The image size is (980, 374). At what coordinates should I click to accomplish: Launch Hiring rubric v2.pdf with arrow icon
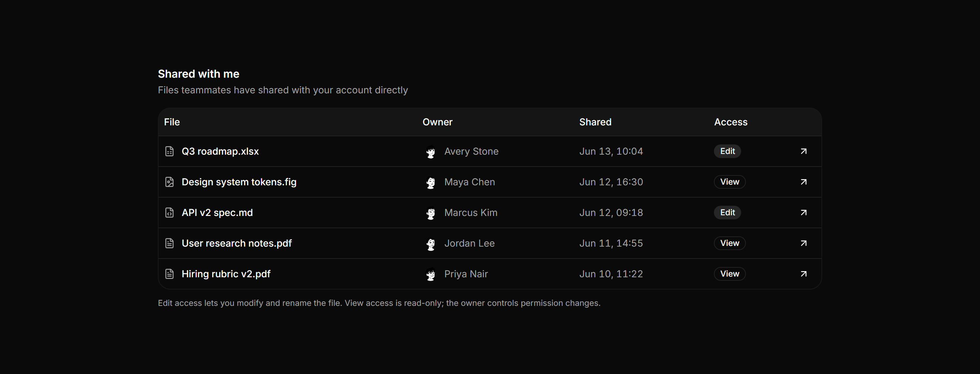803,274
